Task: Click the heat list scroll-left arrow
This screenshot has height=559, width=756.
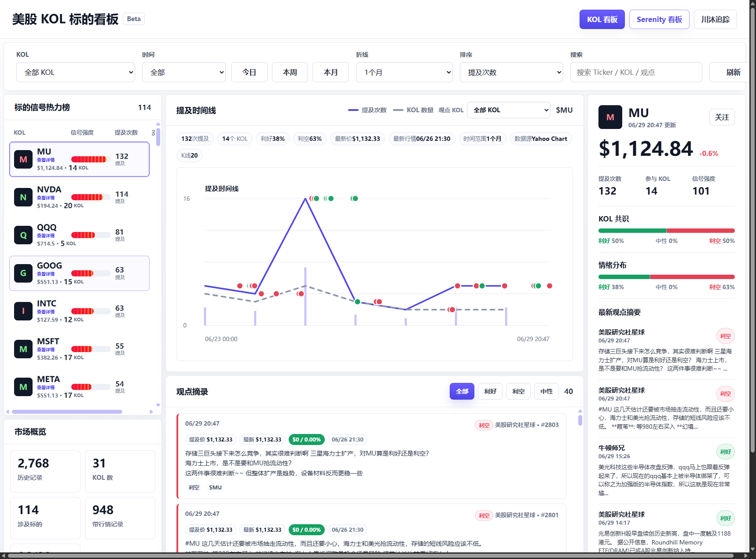Action: click(x=7, y=412)
